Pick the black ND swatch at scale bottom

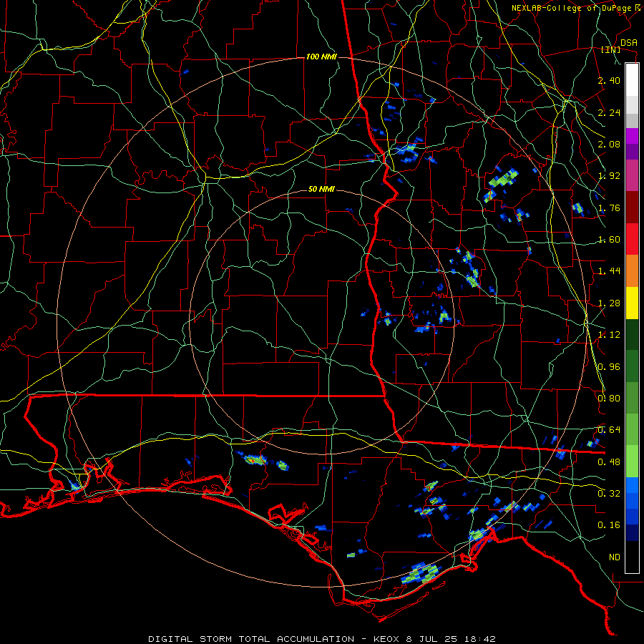[x=632, y=557]
